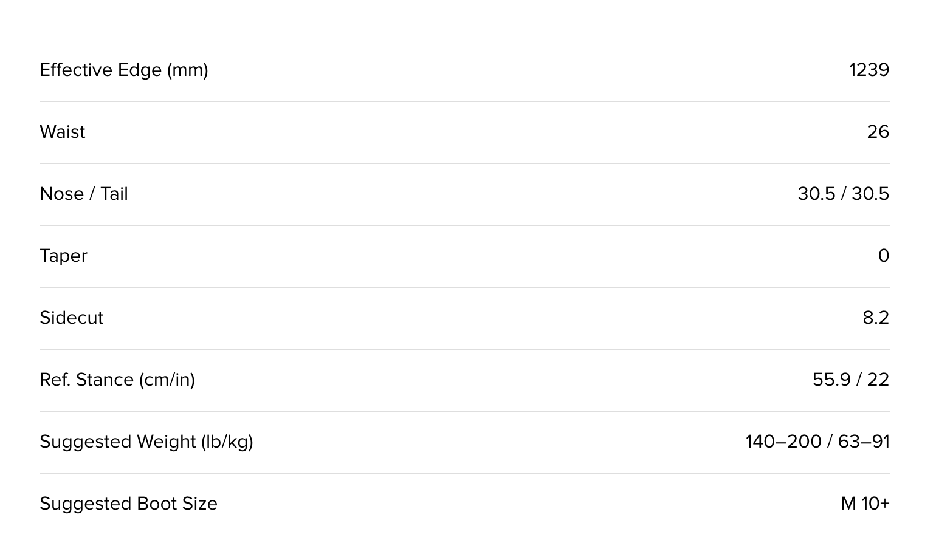The height and width of the screenshot is (560, 936).
Task: Select the 55.9 centimeter stance value
Action: click(x=831, y=380)
